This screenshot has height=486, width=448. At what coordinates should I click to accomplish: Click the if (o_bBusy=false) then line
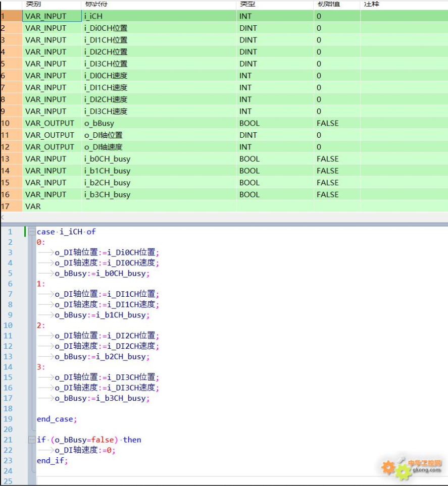(x=89, y=440)
